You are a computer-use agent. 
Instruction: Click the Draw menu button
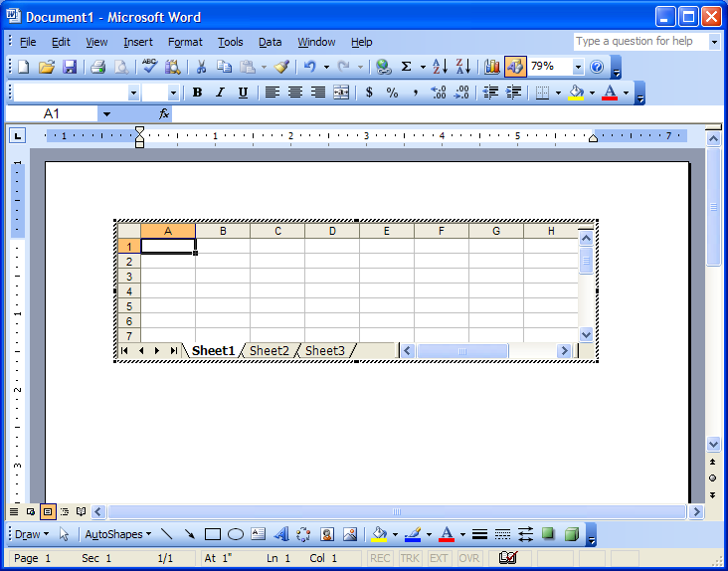pyautogui.click(x=31, y=534)
